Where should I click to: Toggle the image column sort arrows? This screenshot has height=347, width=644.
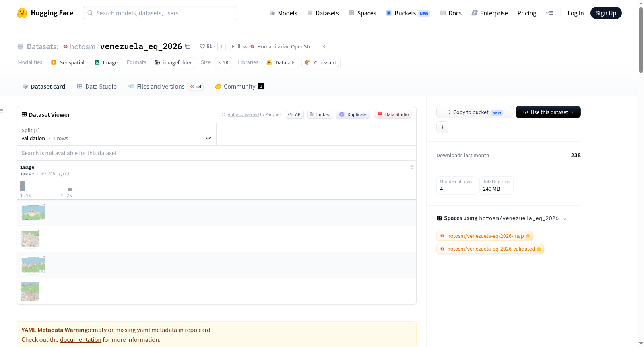412,167
